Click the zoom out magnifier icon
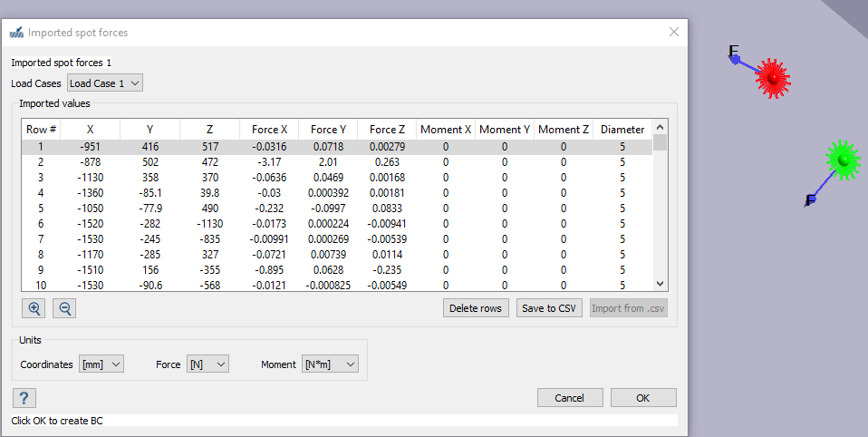This screenshot has height=437, width=868. click(65, 308)
